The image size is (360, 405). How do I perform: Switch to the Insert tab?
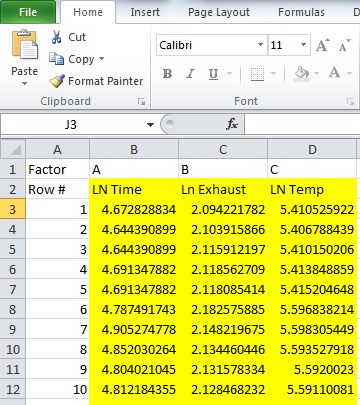(x=145, y=12)
